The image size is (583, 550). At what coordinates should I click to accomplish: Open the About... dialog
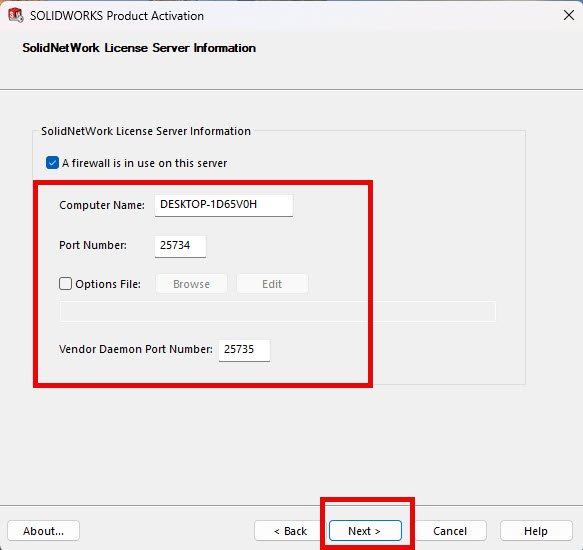(x=44, y=531)
